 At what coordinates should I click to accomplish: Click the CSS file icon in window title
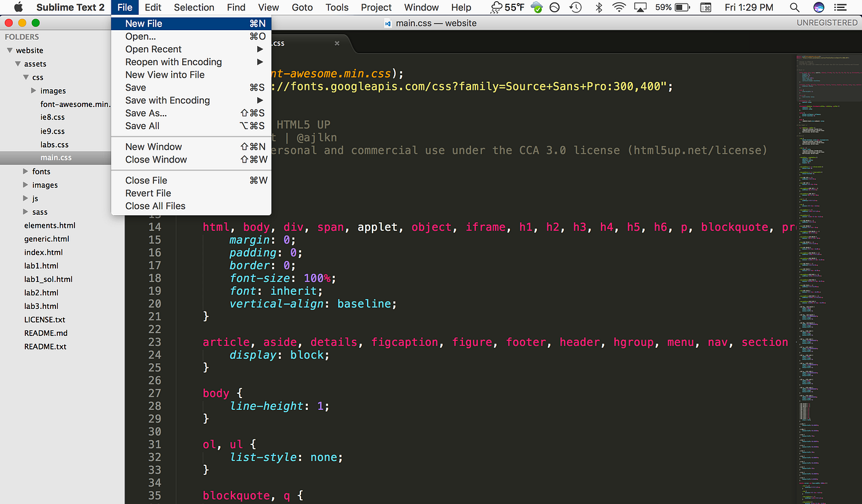tap(388, 23)
